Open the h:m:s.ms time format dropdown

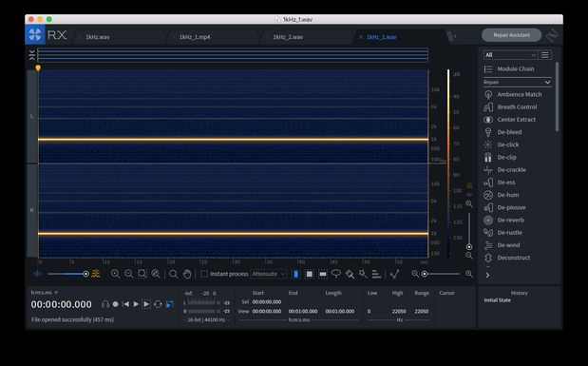[x=45, y=293]
